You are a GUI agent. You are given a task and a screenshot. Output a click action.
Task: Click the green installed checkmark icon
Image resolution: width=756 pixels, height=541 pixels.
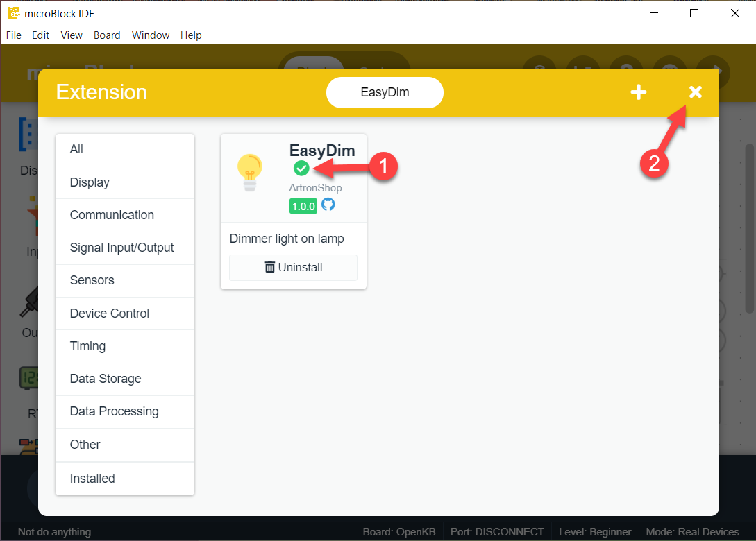click(301, 168)
